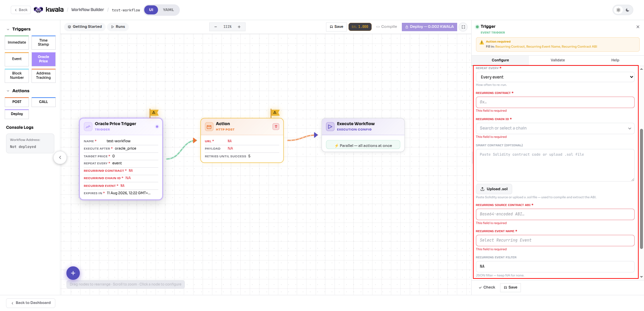Open the Configure tab
Viewport: 644px width, 311px height.
pyautogui.click(x=500, y=60)
